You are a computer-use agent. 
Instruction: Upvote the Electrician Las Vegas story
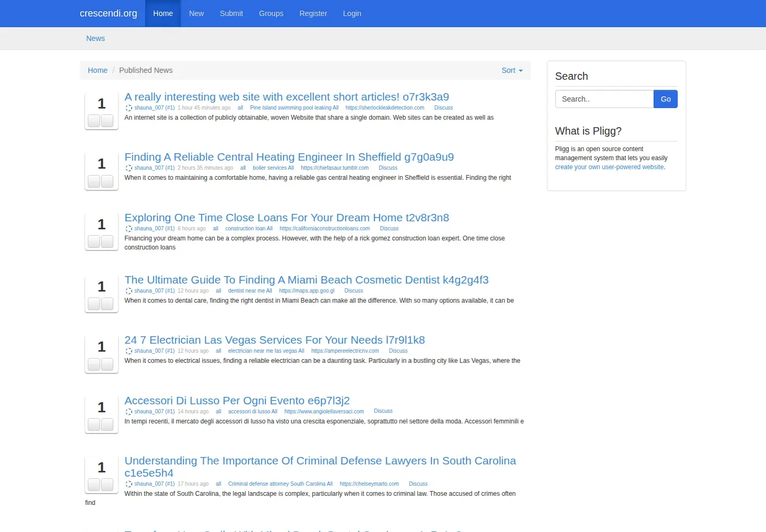click(x=94, y=364)
